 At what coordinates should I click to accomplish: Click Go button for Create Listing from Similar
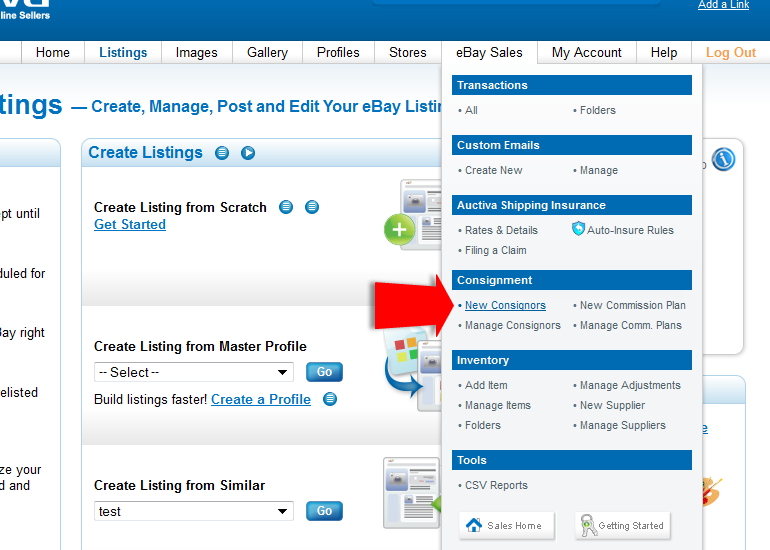pos(324,511)
